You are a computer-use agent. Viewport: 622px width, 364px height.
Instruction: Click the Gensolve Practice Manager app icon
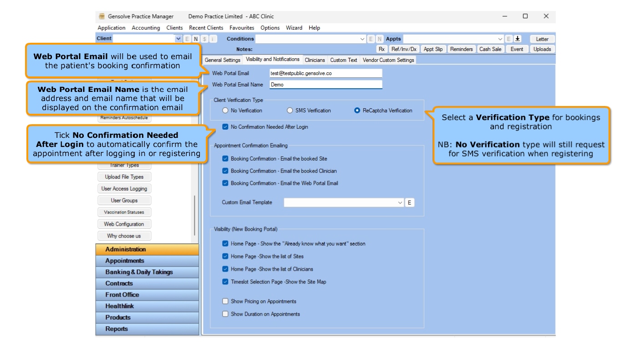pos(102,16)
